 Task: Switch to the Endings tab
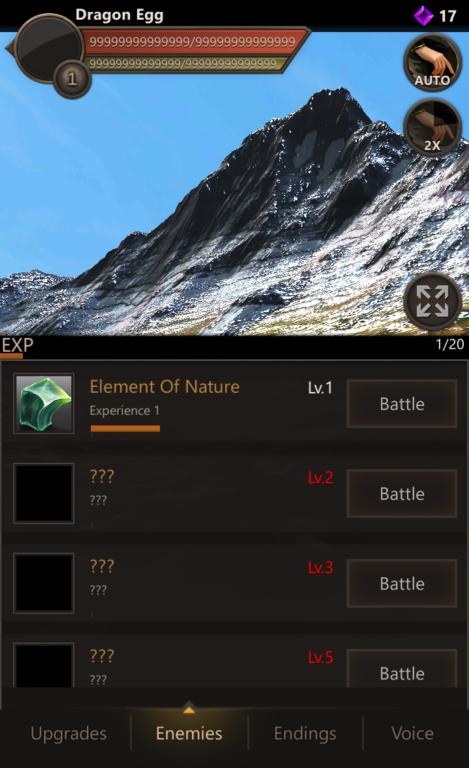pos(305,733)
